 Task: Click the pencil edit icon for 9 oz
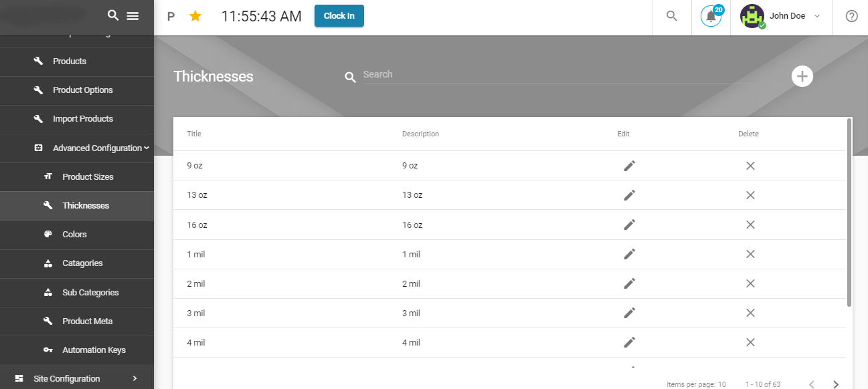629,166
